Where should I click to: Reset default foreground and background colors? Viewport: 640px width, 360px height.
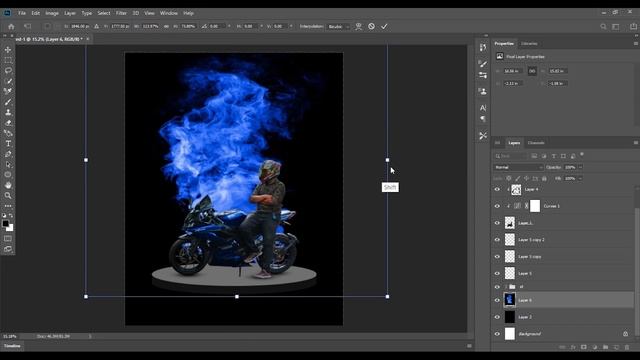4,215
